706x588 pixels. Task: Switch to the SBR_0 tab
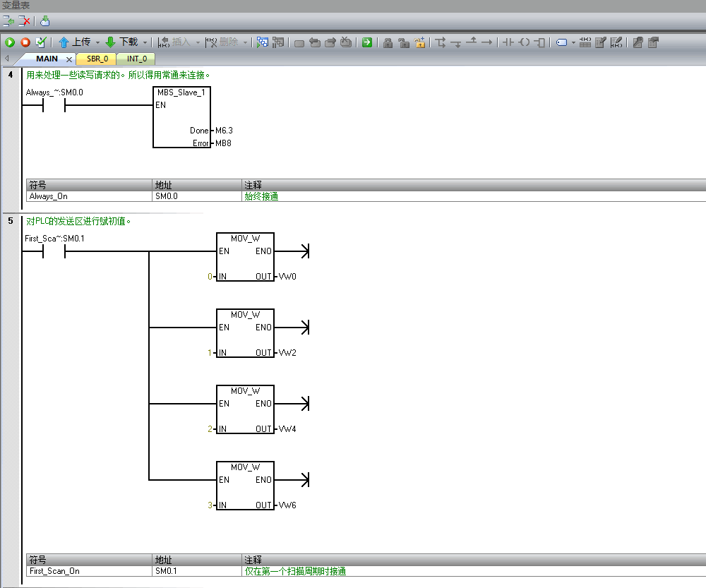pyautogui.click(x=97, y=59)
